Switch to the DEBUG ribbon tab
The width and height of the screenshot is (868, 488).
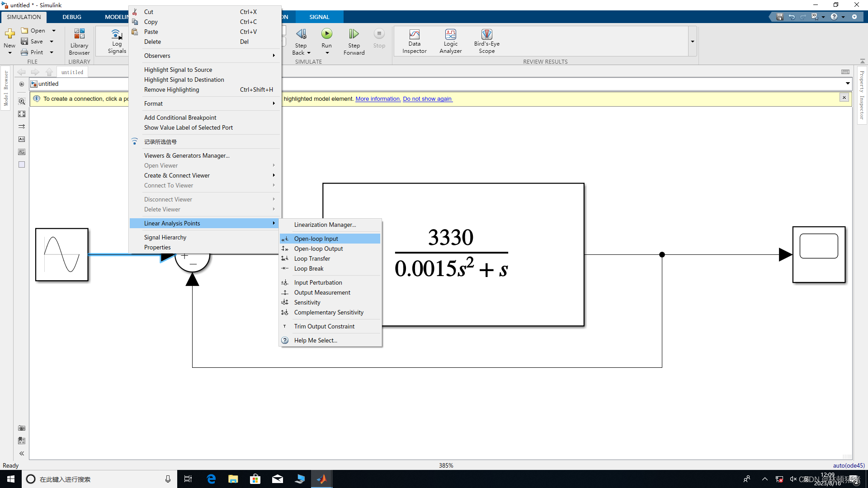tap(72, 17)
